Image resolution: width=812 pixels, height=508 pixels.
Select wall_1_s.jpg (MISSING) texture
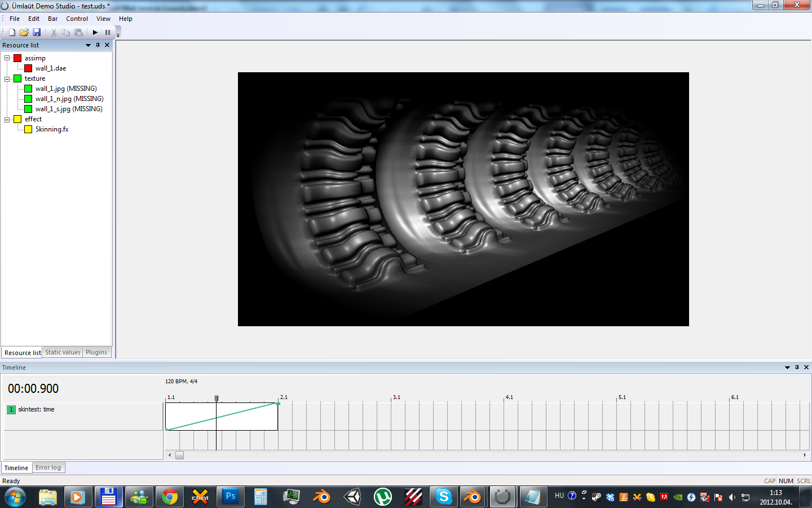point(69,109)
